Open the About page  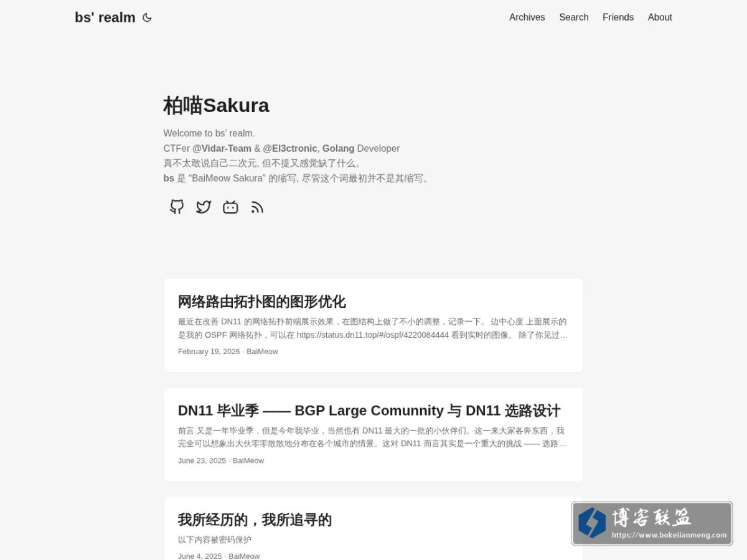tap(660, 17)
